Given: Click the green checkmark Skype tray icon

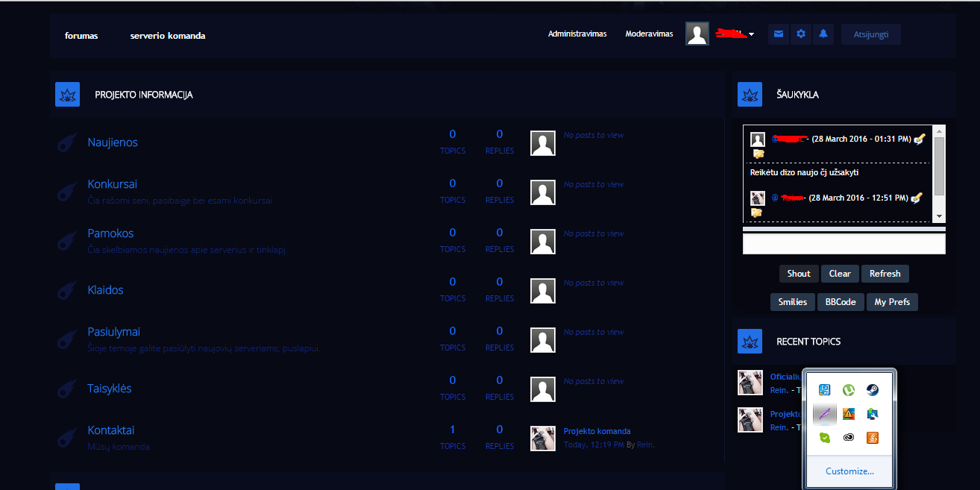Looking at the screenshot, I should [x=825, y=438].
